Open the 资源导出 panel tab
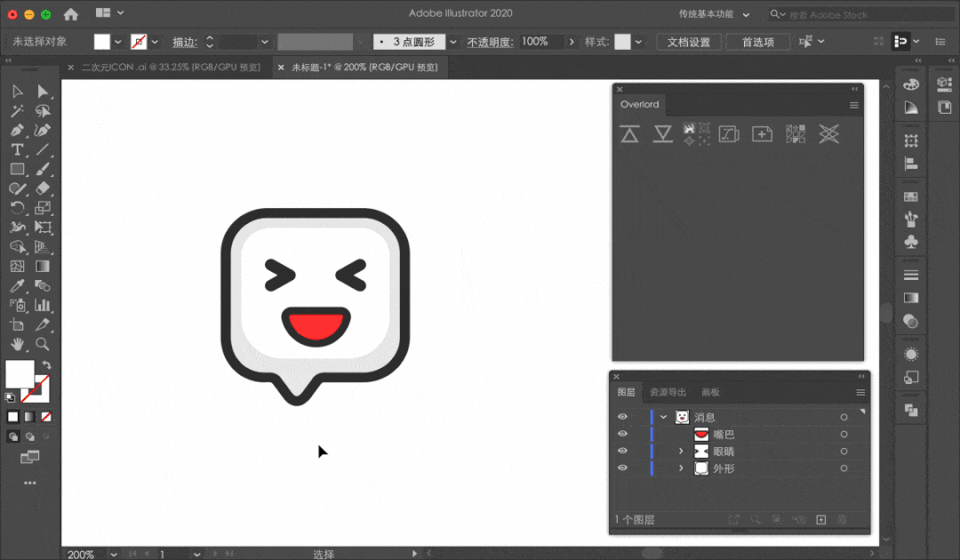 [668, 392]
